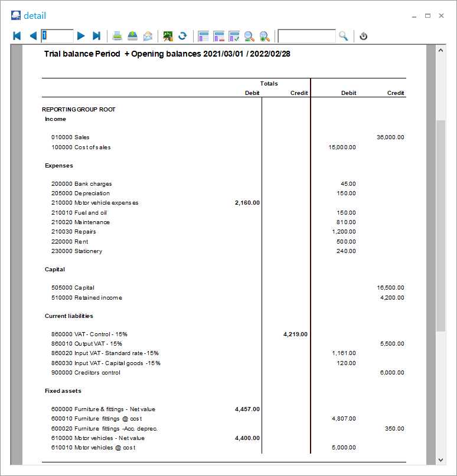Email the report via envelope icon
The height and width of the screenshot is (476, 457).
tap(148, 36)
